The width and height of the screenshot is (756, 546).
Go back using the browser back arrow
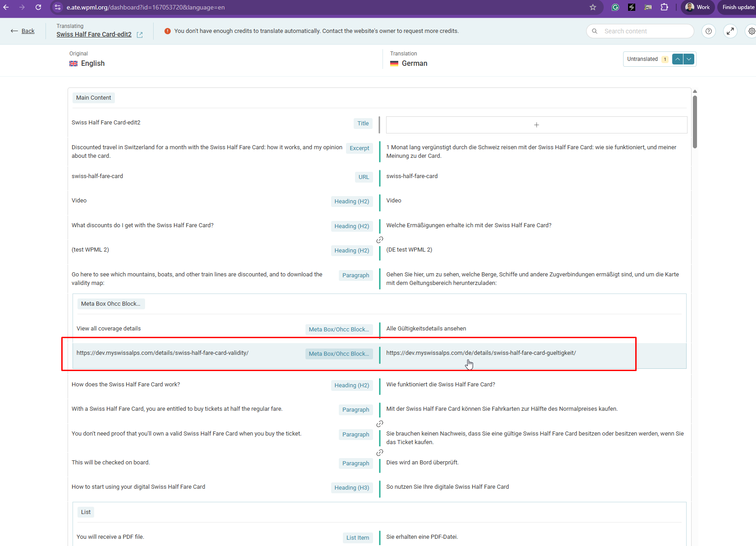click(x=6, y=7)
